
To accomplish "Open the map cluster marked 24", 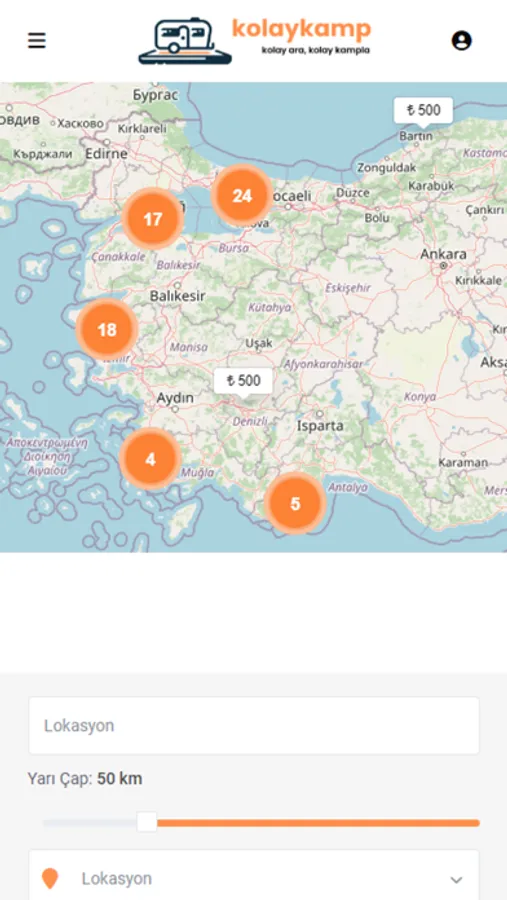I will tap(242, 196).
